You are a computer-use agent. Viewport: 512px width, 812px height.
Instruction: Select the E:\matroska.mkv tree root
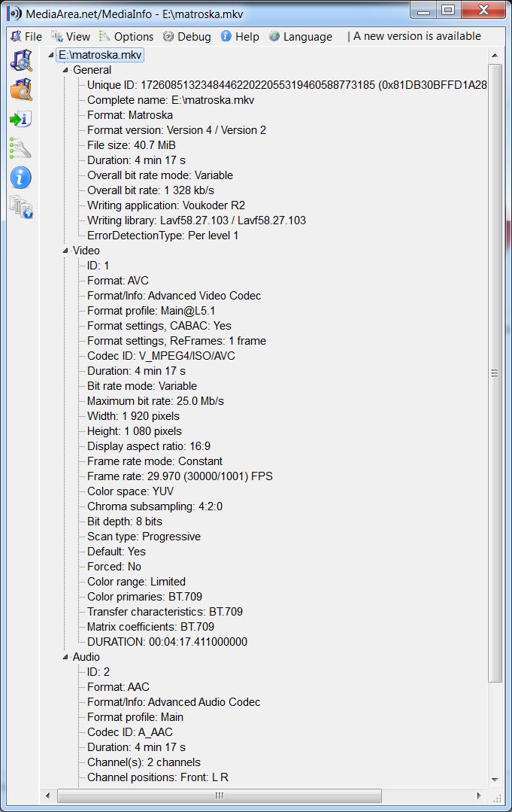click(x=100, y=55)
